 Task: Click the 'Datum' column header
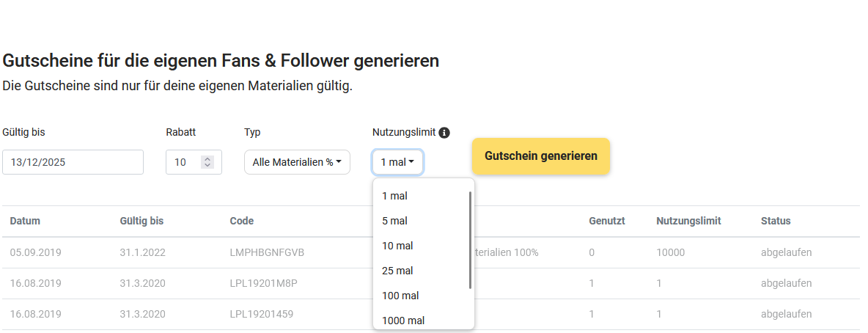click(25, 221)
